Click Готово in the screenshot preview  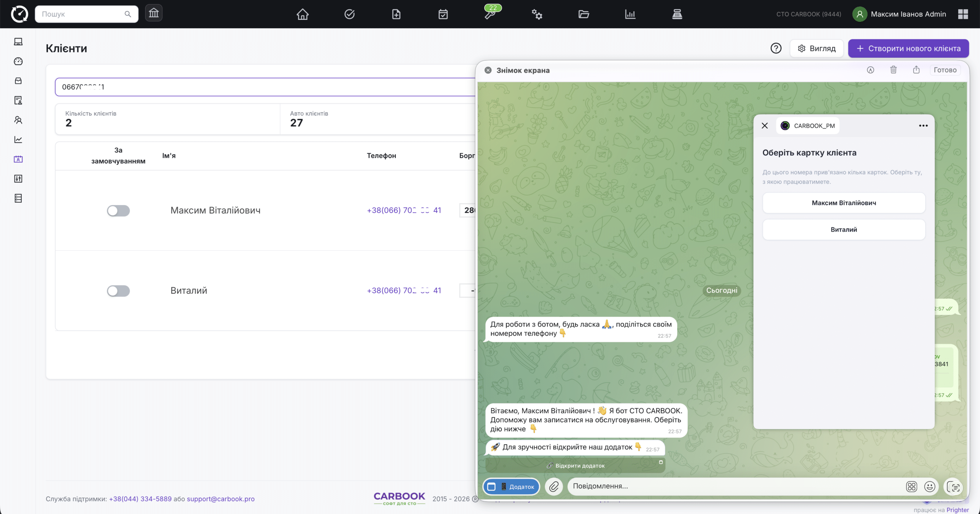tap(945, 70)
